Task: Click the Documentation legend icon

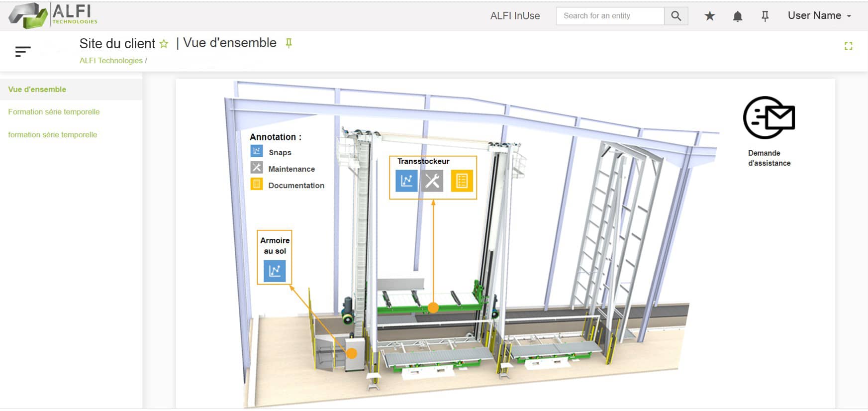Action: tap(257, 184)
